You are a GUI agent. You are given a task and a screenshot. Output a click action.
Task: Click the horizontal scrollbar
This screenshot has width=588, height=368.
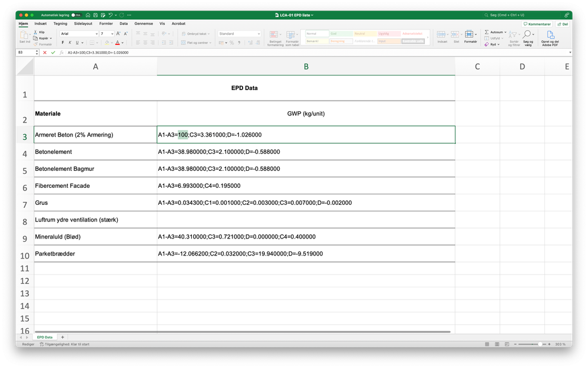tap(242, 331)
